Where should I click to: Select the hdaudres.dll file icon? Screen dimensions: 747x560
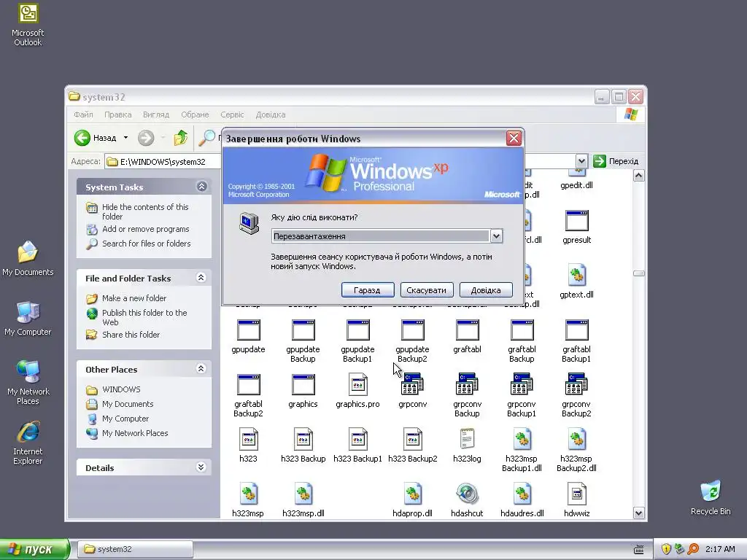(x=522, y=494)
